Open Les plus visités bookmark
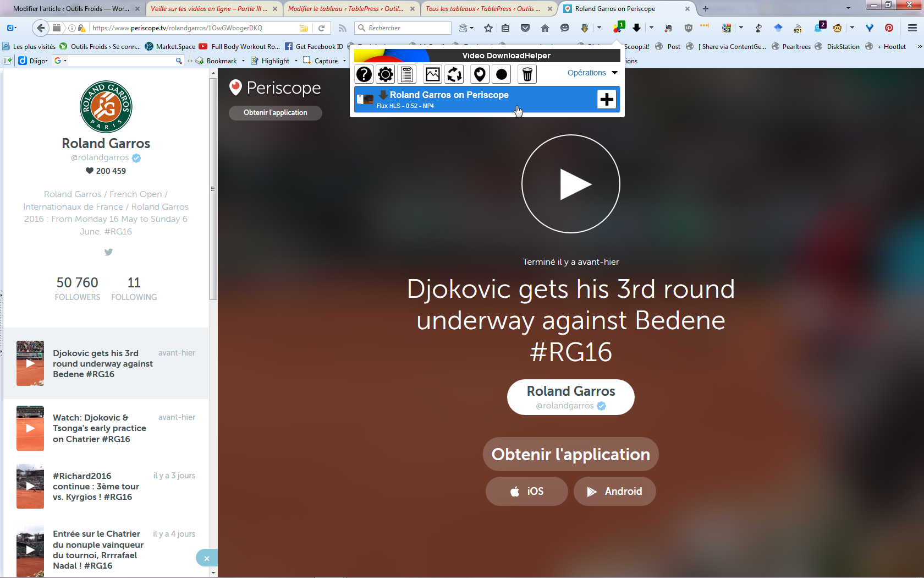The image size is (924, 578). point(29,47)
